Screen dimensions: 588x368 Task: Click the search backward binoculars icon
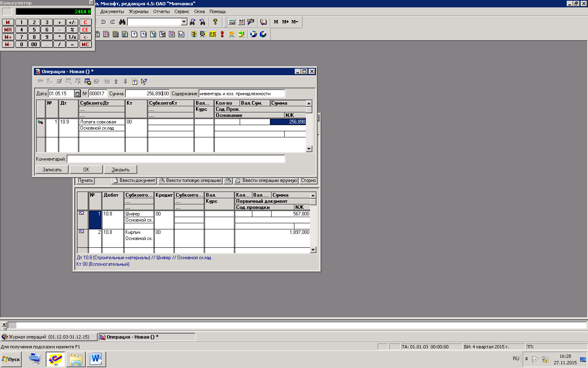click(203, 22)
